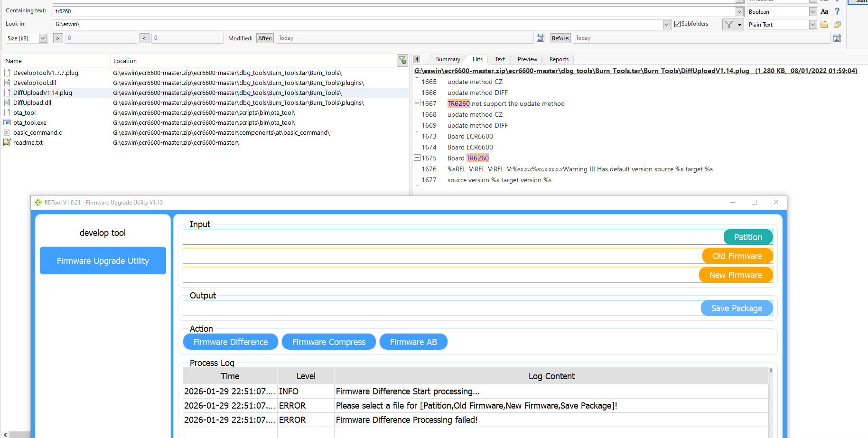Viewport: 868px width, 438px height.
Task: Switch to the Preview tab
Action: [x=527, y=59]
